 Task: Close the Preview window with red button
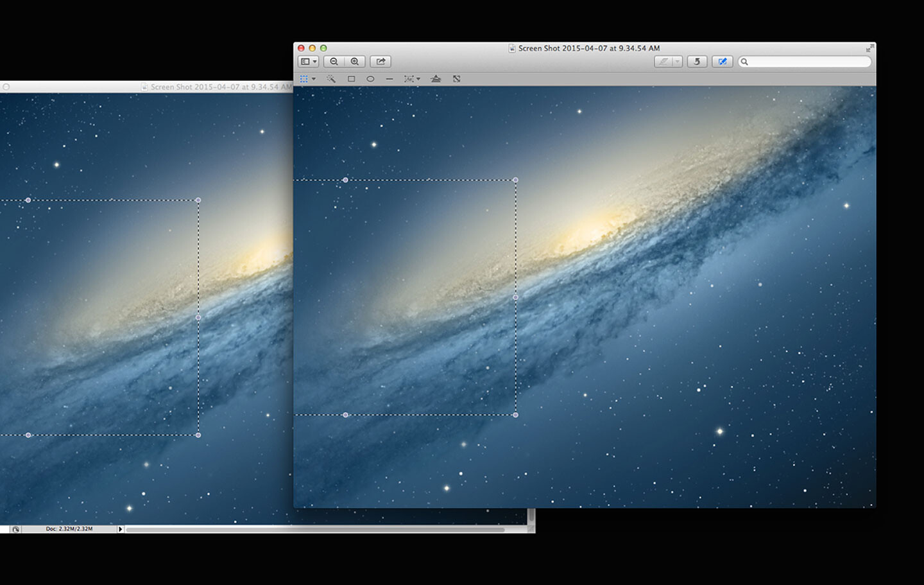coord(301,48)
